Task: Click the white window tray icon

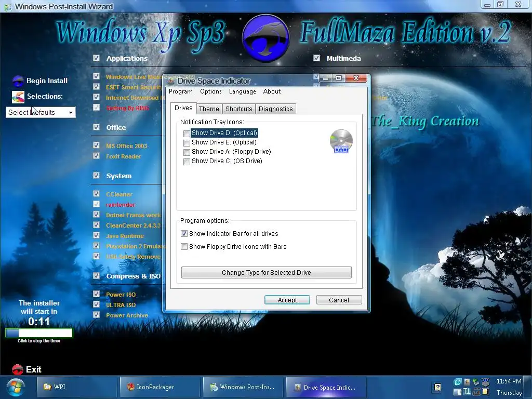Action: [x=457, y=392]
